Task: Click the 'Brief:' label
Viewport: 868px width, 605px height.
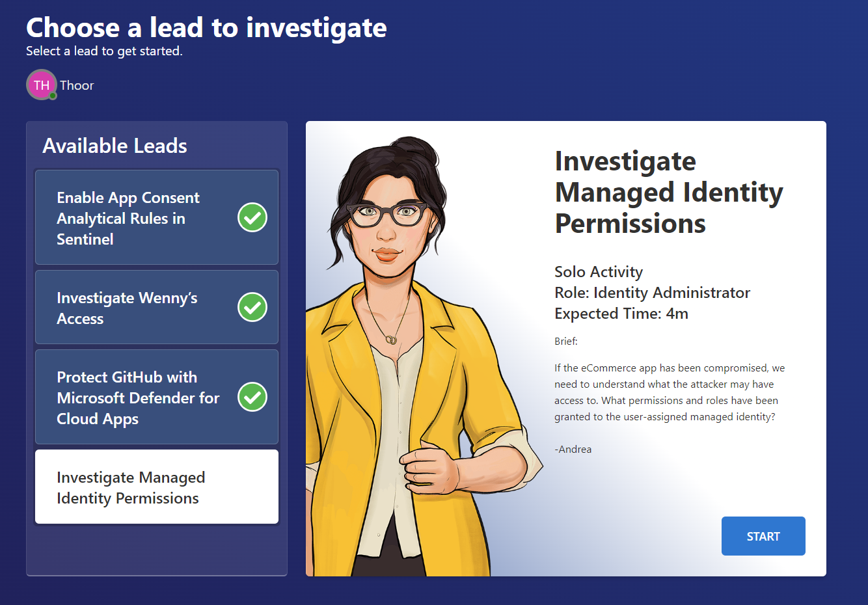Action: pos(566,341)
